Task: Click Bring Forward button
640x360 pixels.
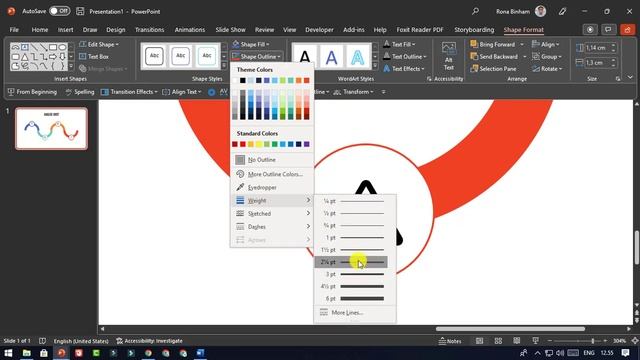Action: (x=493, y=44)
